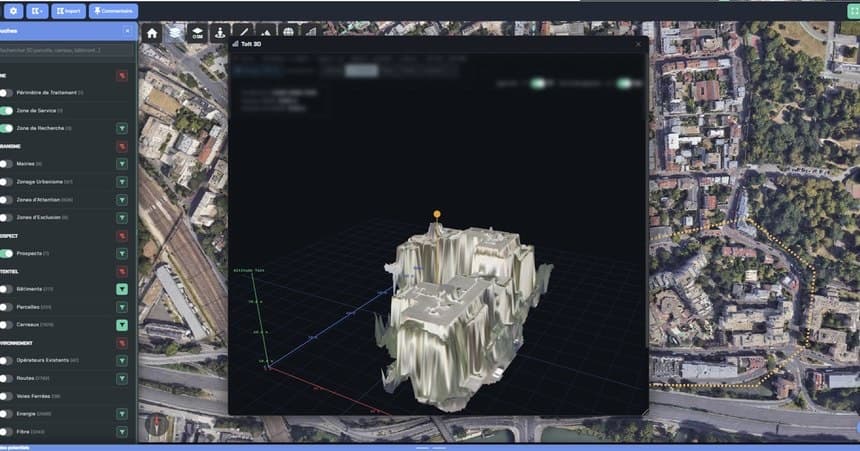This screenshot has height=451, width=860.
Task: Close the Toit 3D dialog
Action: pyautogui.click(x=638, y=44)
